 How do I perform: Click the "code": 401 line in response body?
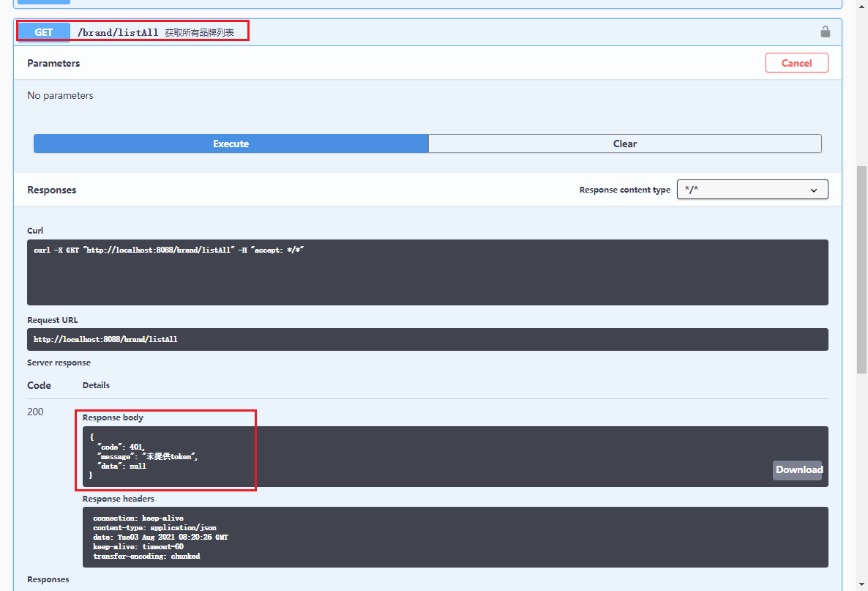(121, 447)
